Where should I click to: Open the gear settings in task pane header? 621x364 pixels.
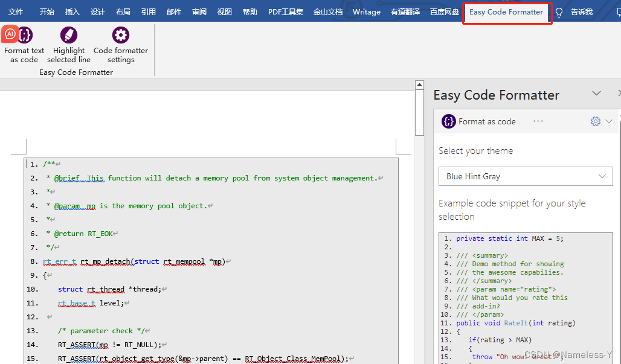tap(595, 121)
